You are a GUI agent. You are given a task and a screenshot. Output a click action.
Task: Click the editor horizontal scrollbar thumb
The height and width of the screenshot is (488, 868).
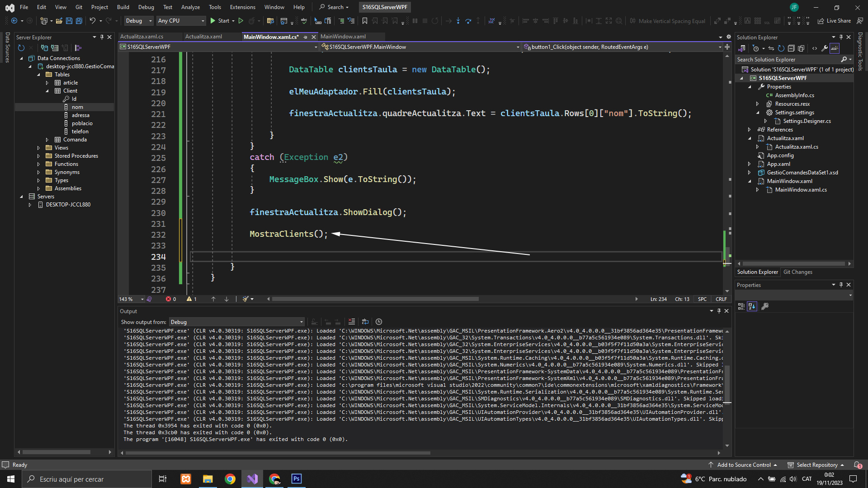pos(375,299)
